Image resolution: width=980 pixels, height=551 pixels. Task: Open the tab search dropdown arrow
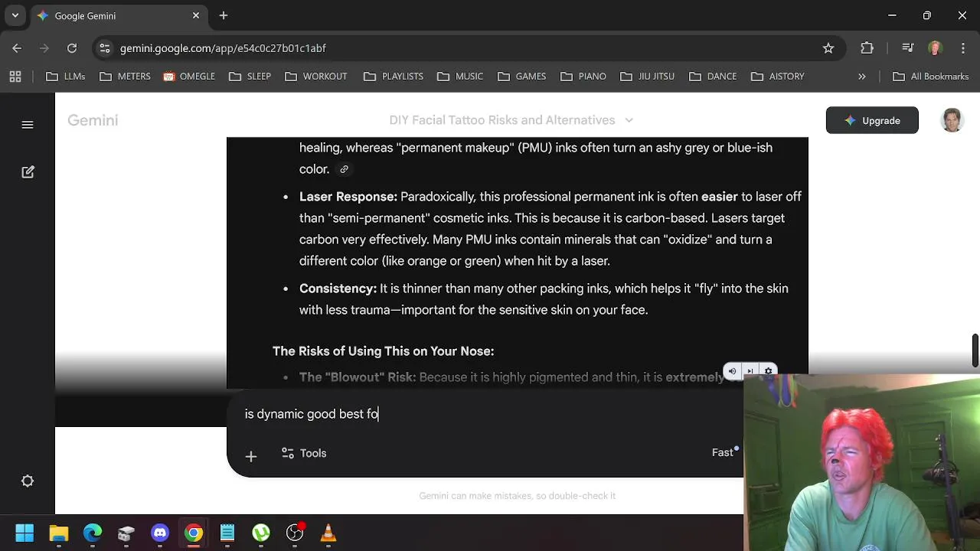click(15, 15)
